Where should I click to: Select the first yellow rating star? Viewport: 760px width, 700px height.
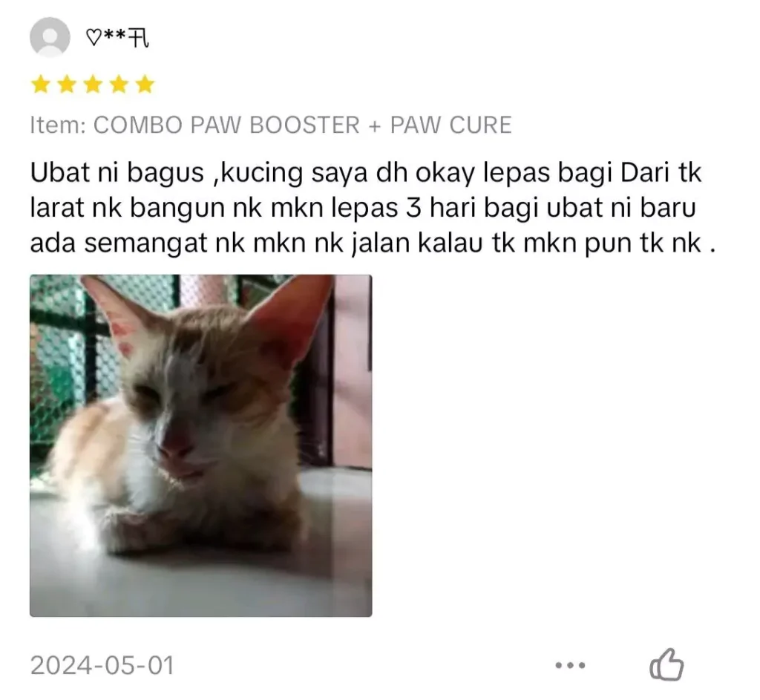41,85
